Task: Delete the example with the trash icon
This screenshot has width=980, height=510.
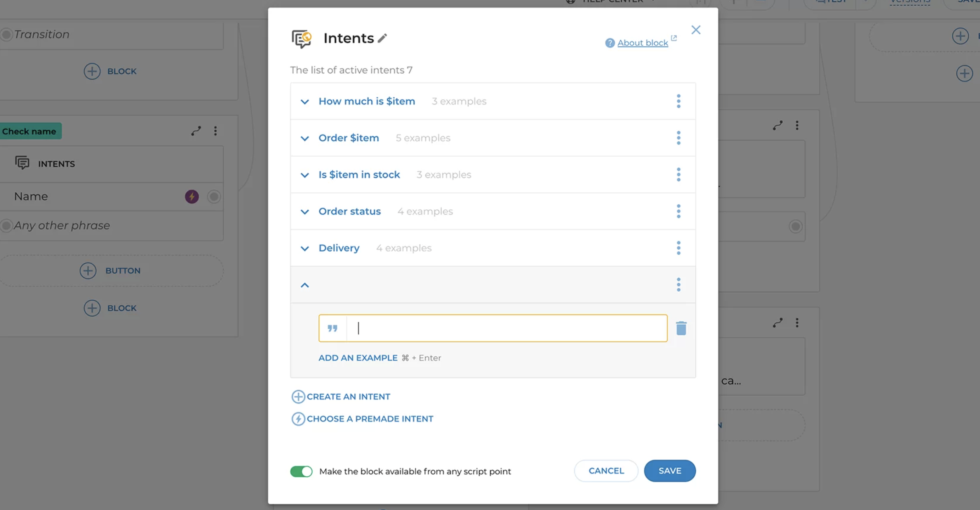Action: [x=681, y=328]
